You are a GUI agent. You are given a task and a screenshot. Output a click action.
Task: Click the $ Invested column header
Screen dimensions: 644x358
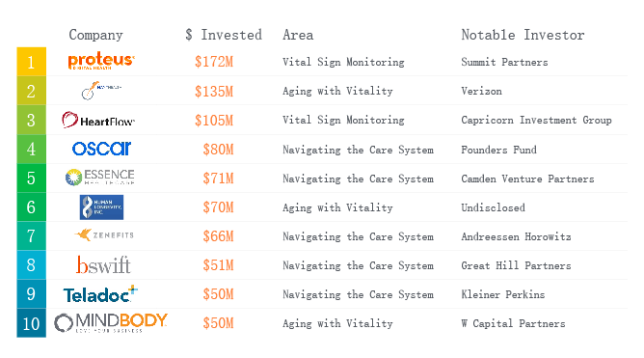coord(224,35)
